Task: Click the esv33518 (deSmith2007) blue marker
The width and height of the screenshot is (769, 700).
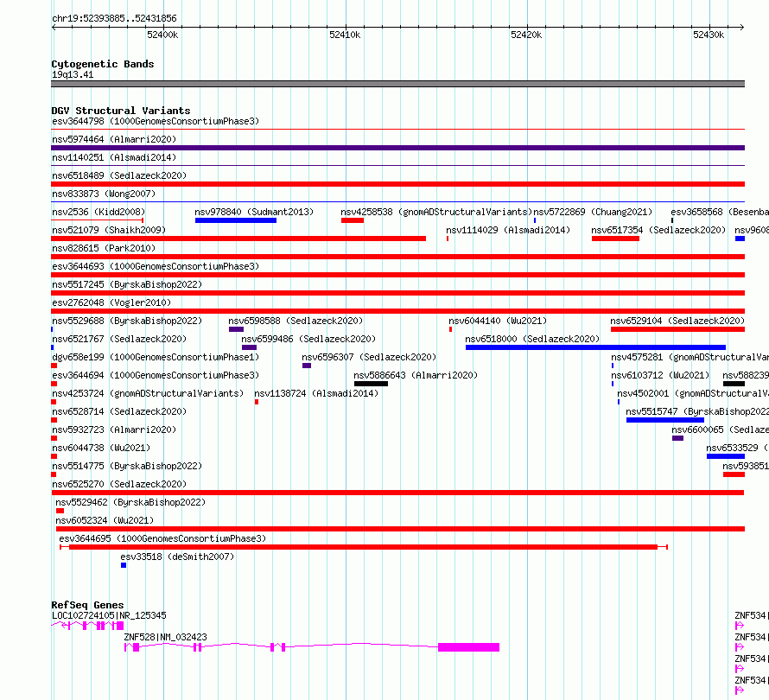Action: point(124,565)
